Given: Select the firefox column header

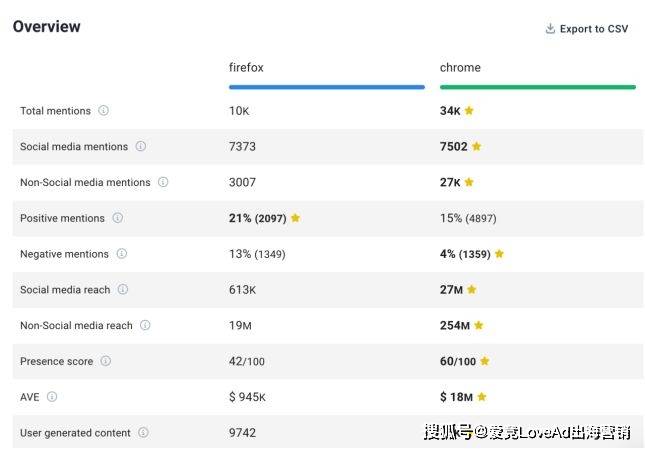Looking at the screenshot, I should [x=246, y=67].
